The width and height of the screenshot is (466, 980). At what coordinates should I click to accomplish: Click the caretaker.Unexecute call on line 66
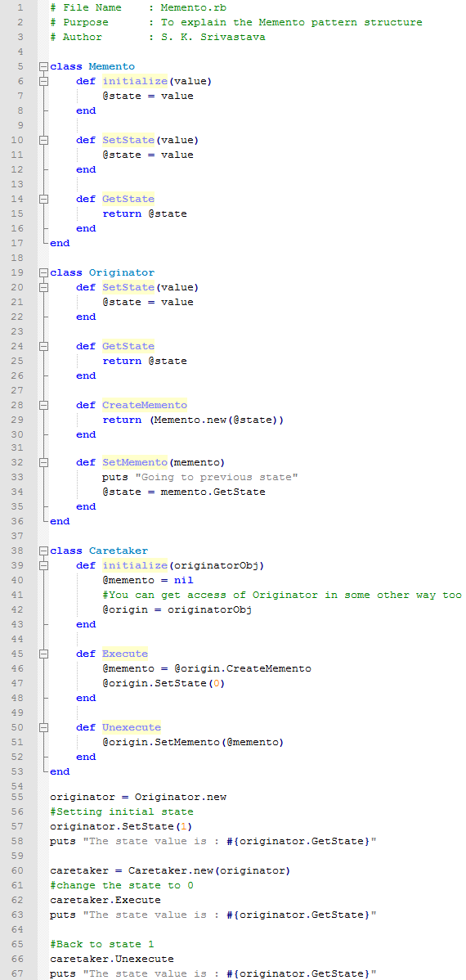[112, 960]
